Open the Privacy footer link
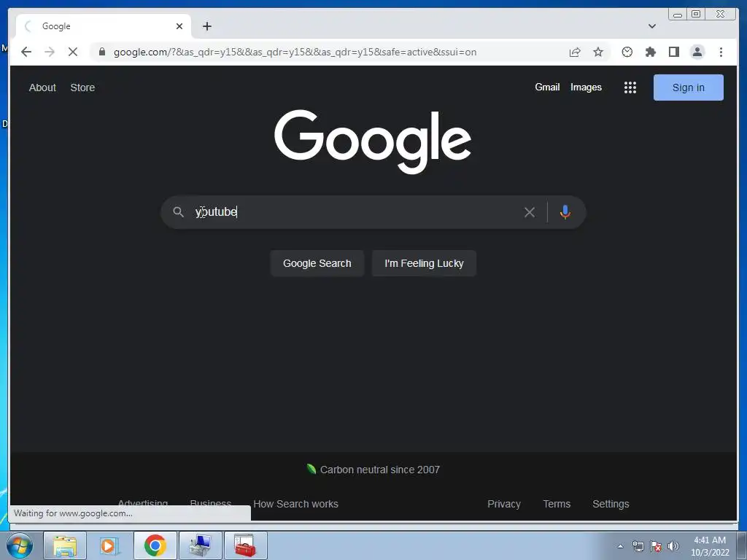 (503, 504)
